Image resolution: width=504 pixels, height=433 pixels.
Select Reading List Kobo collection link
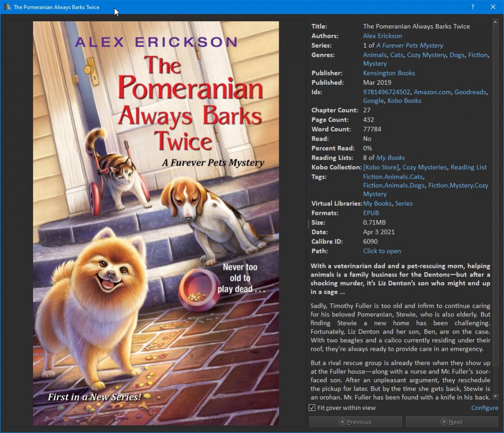(469, 167)
